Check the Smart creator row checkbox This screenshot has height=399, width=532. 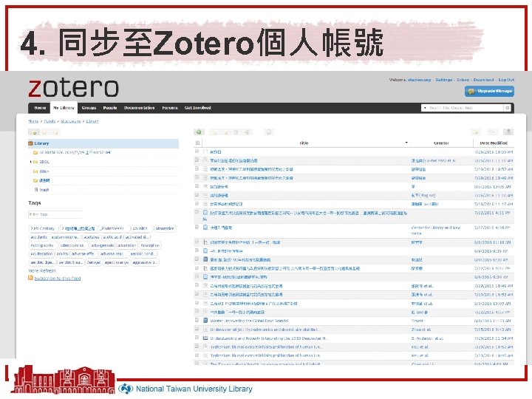point(197,320)
